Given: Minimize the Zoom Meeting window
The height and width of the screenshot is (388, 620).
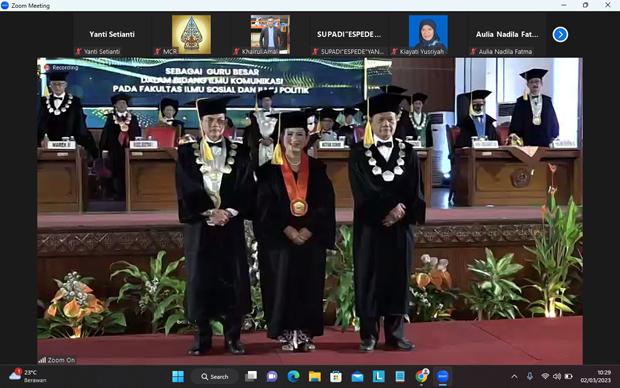Looking at the screenshot, I should (564, 5).
